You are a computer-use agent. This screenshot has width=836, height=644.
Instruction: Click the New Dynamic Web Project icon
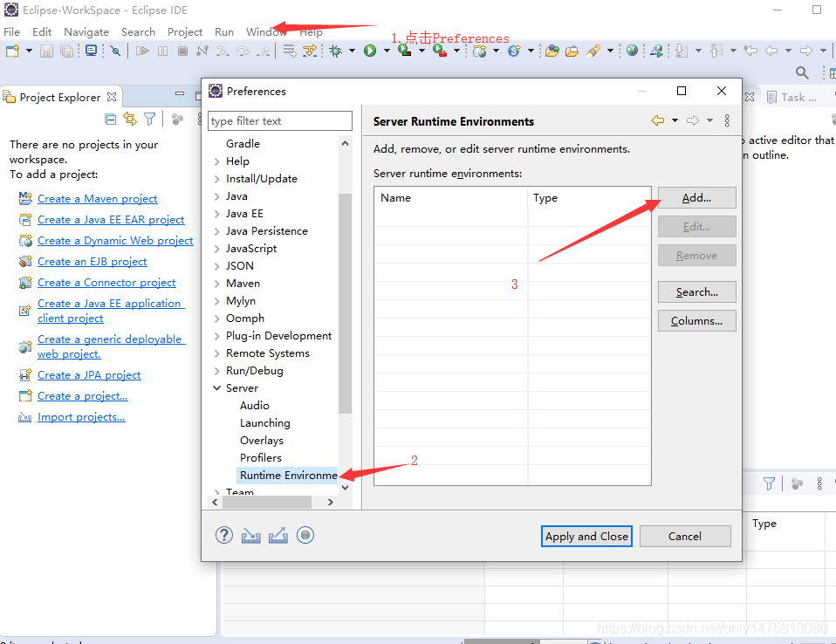pos(480,51)
